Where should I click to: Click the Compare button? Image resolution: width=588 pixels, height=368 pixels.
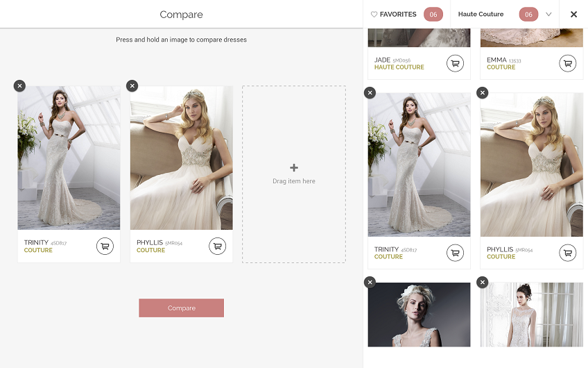click(182, 308)
